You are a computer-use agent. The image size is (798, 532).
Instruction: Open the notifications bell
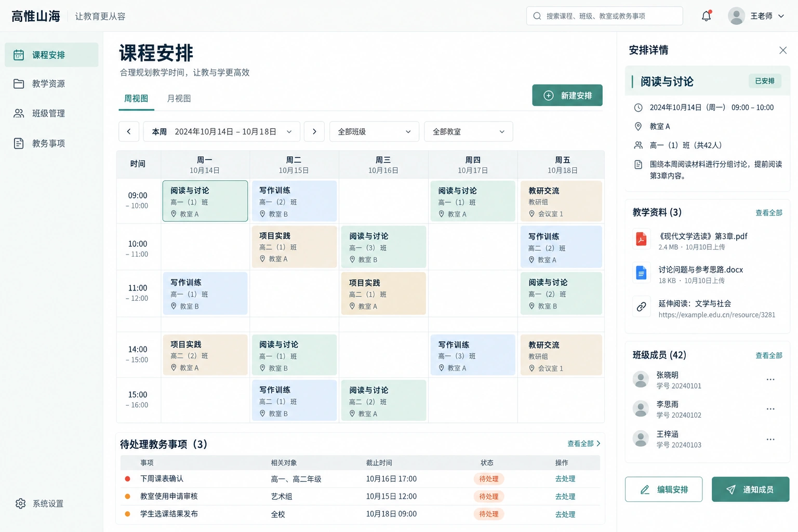[706, 16]
